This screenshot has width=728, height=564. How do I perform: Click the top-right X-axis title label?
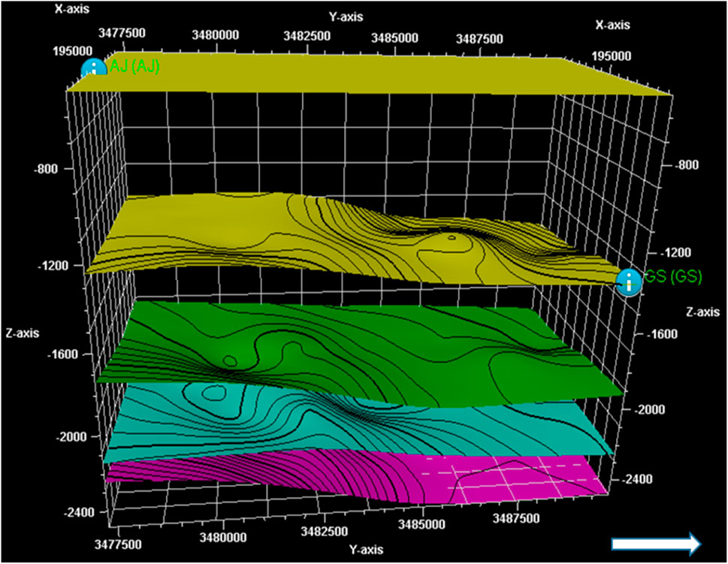[613, 25]
